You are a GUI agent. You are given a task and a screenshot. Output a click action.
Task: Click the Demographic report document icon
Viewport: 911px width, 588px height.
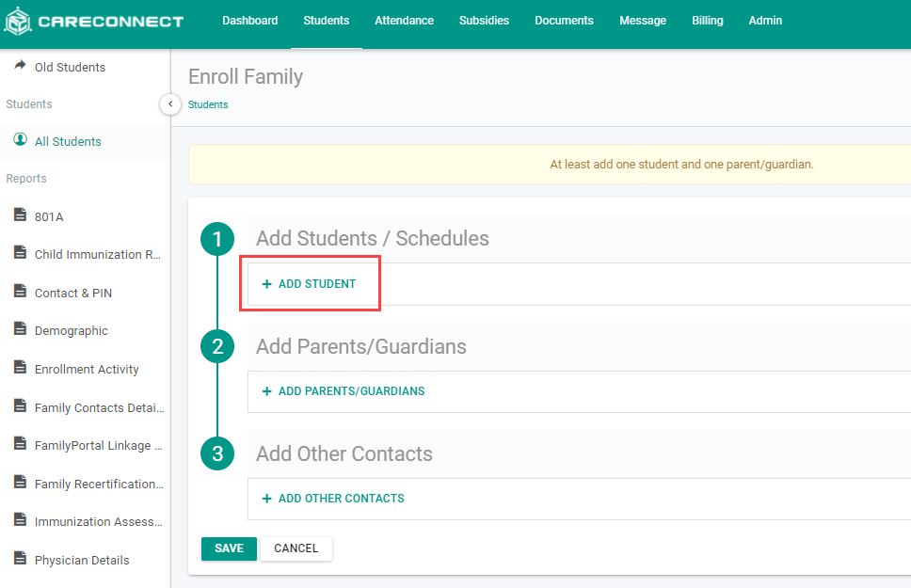[20, 329]
